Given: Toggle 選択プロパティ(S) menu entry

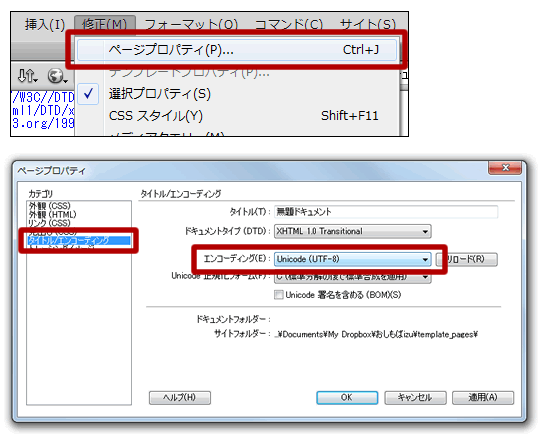Looking at the screenshot, I should click(x=237, y=94).
